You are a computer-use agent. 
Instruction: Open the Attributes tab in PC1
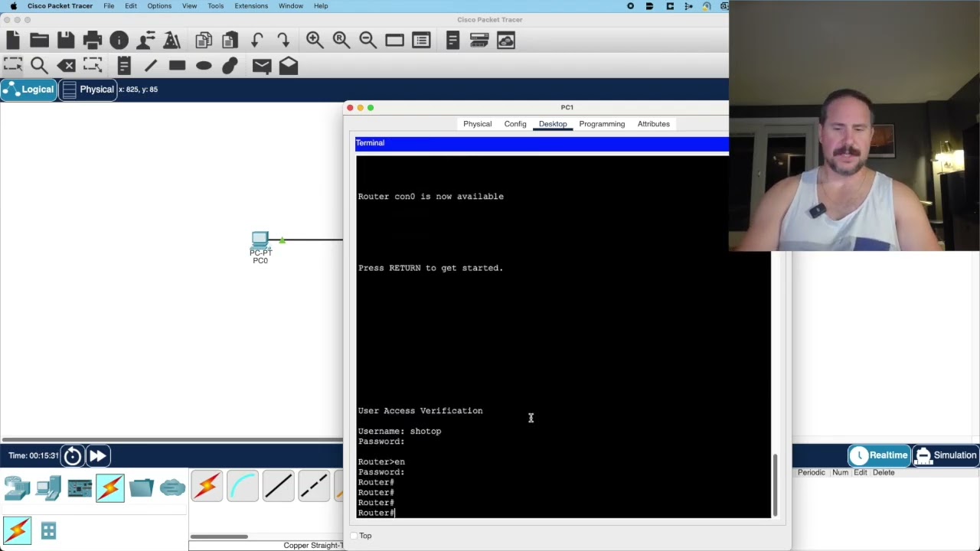click(x=654, y=124)
